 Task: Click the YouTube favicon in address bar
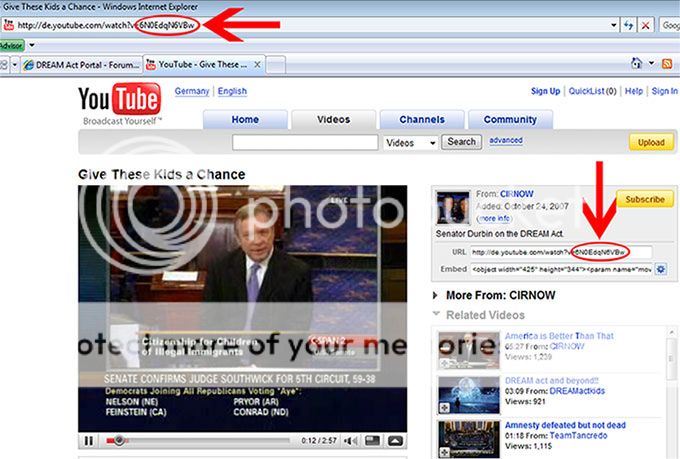click(x=9, y=25)
